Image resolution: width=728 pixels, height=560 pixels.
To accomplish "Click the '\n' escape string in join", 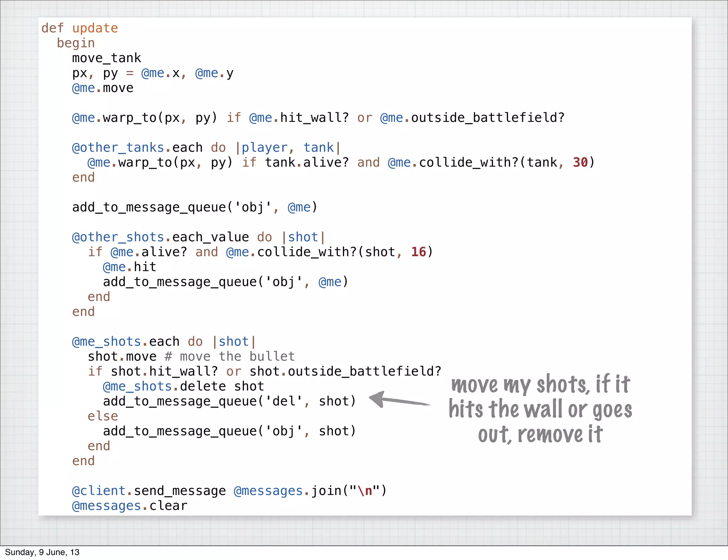I will click(x=364, y=491).
